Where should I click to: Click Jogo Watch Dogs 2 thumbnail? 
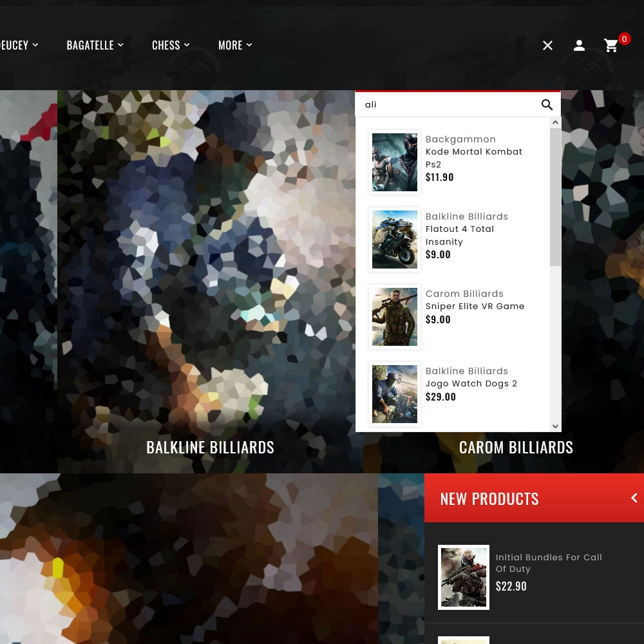pos(395,394)
